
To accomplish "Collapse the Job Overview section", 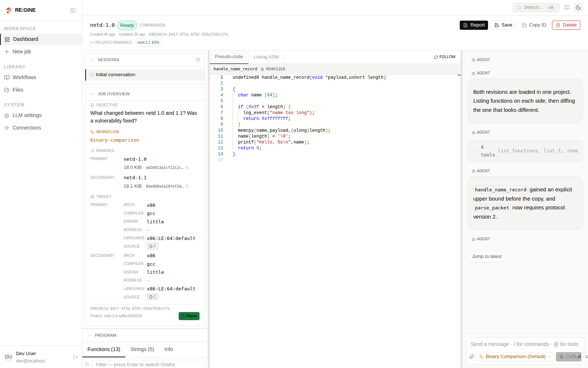I will tap(93, 94).
